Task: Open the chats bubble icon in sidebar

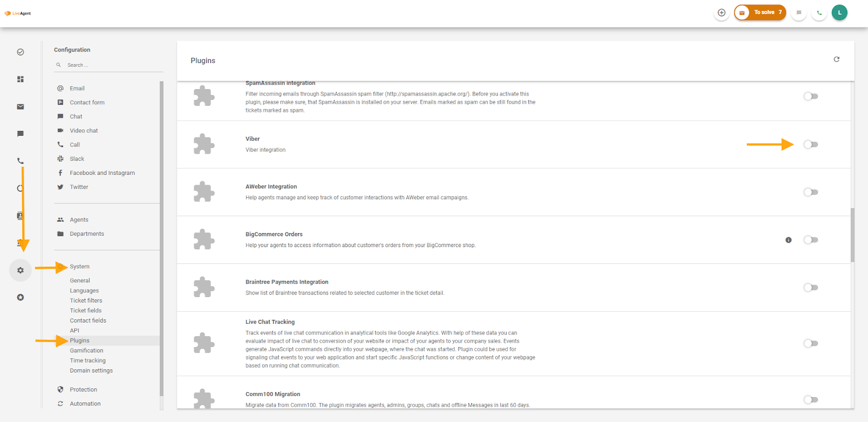Action: [21, 134]
